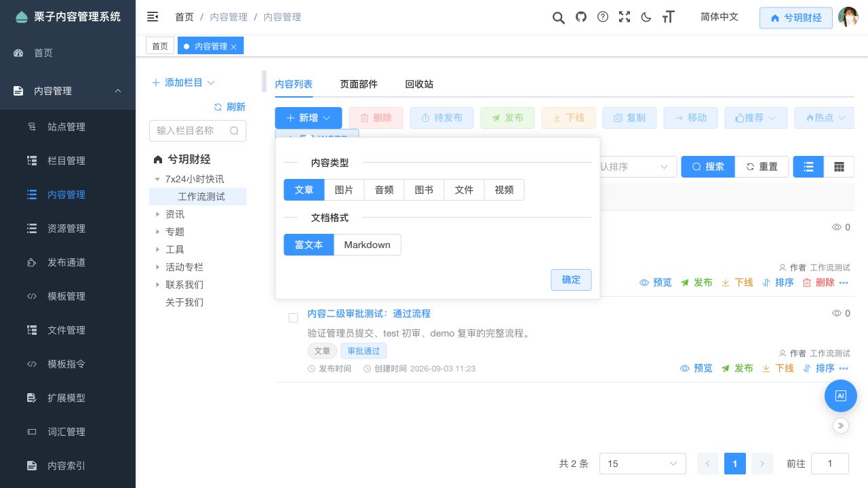Click the double-arrow expand button
This screenshot has height=488, width=868.
[x=841, y=426]
